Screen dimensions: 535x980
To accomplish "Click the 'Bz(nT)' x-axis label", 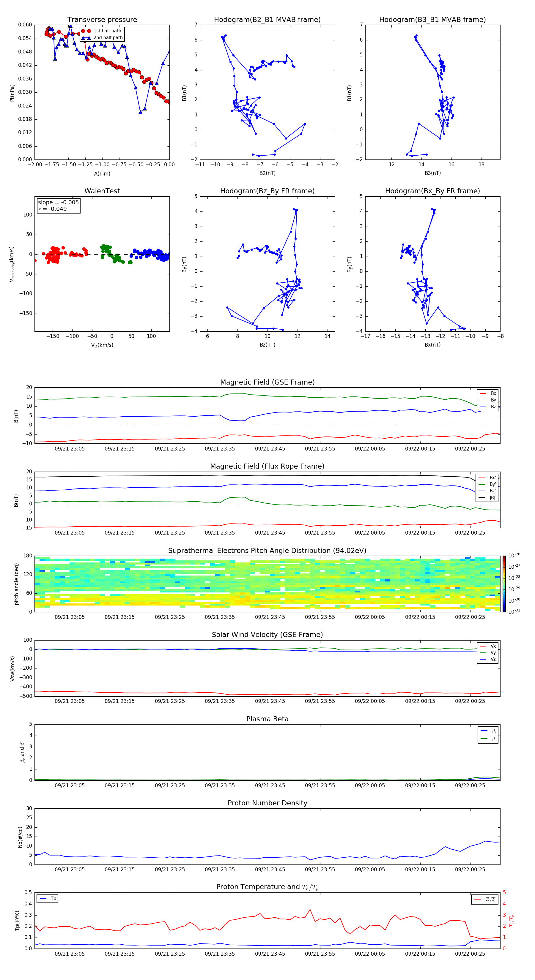I will click(267, 345).
